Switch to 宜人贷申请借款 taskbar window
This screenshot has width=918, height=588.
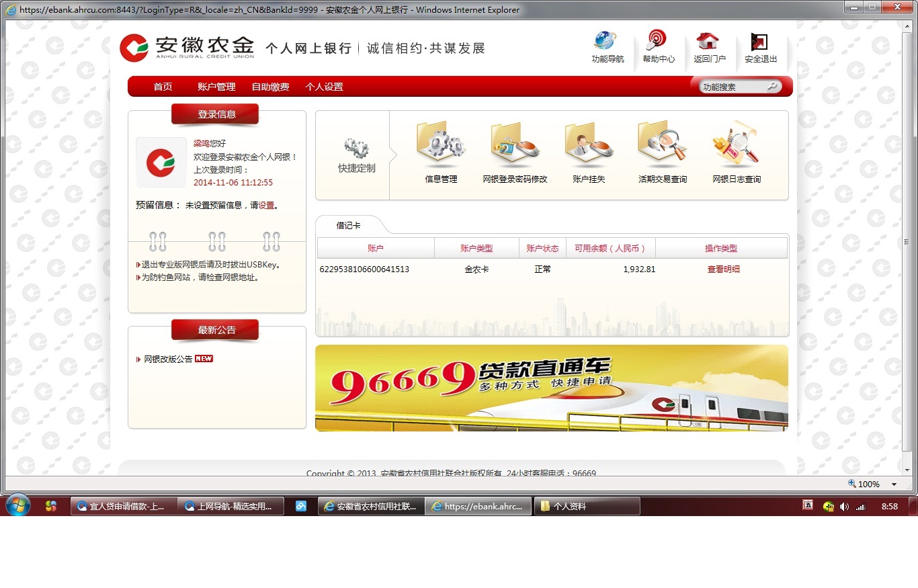pyautogui.click(x=124, y=506)
